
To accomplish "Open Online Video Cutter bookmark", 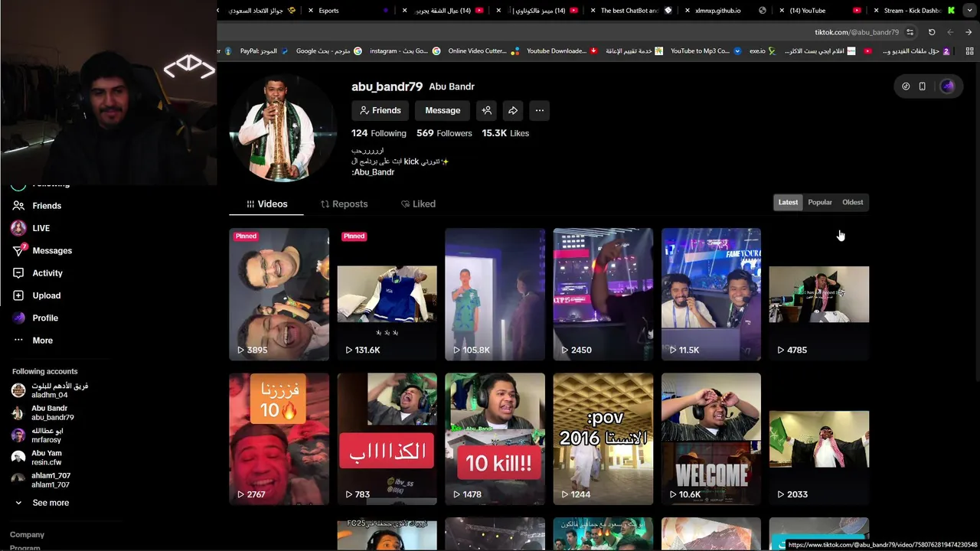I will pos(483,51).
